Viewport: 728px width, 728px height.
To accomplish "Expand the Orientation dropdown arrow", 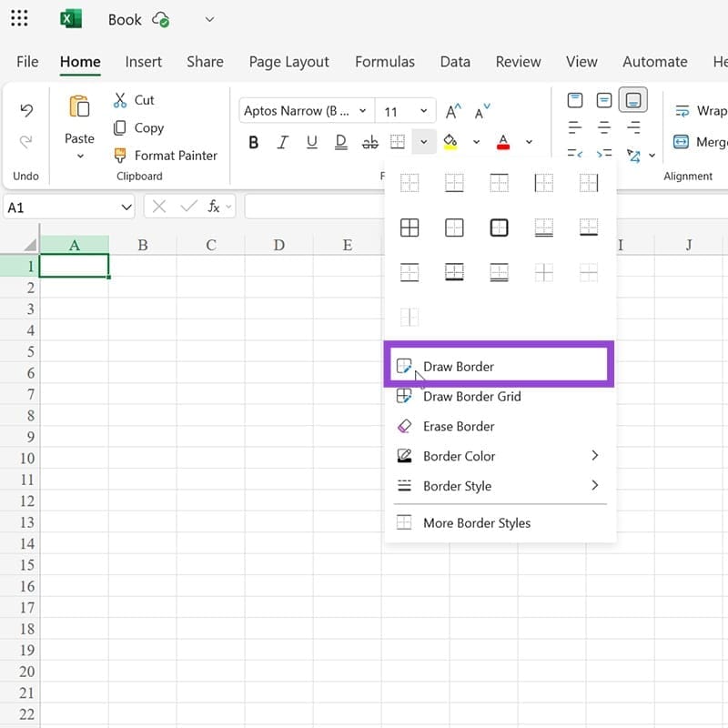I will point(652,155).
